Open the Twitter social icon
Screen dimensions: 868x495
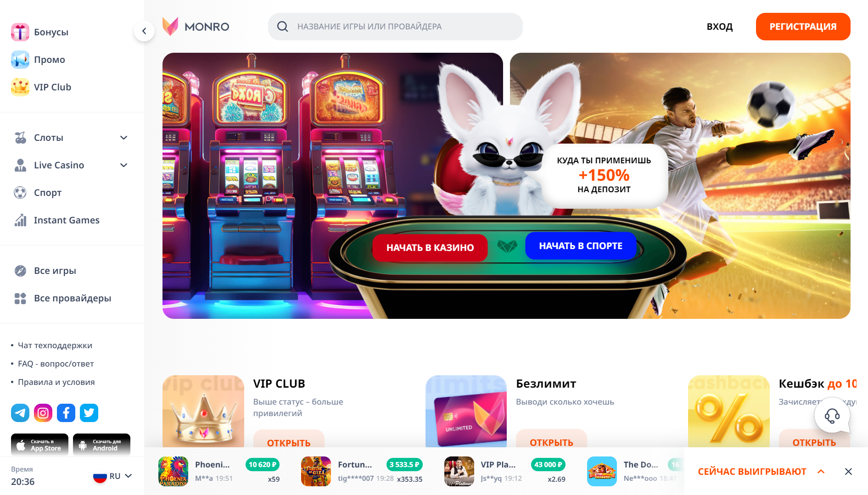click(x=89, y=413)
